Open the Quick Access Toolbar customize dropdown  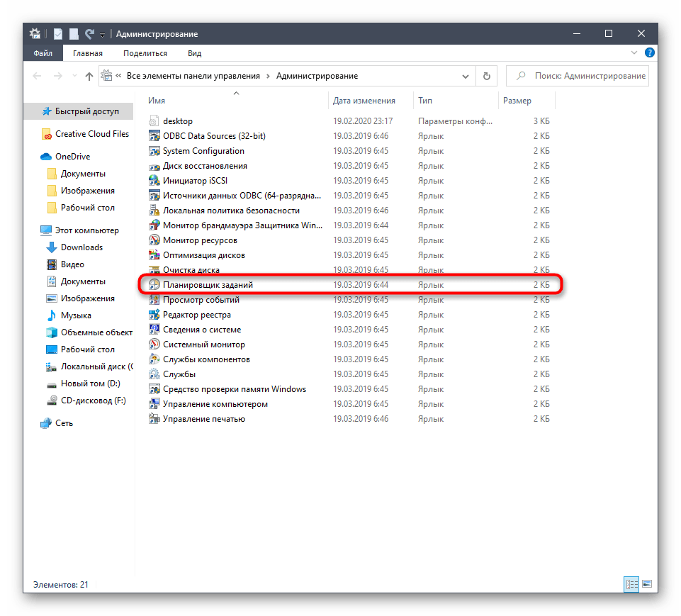tap(103, 34)
